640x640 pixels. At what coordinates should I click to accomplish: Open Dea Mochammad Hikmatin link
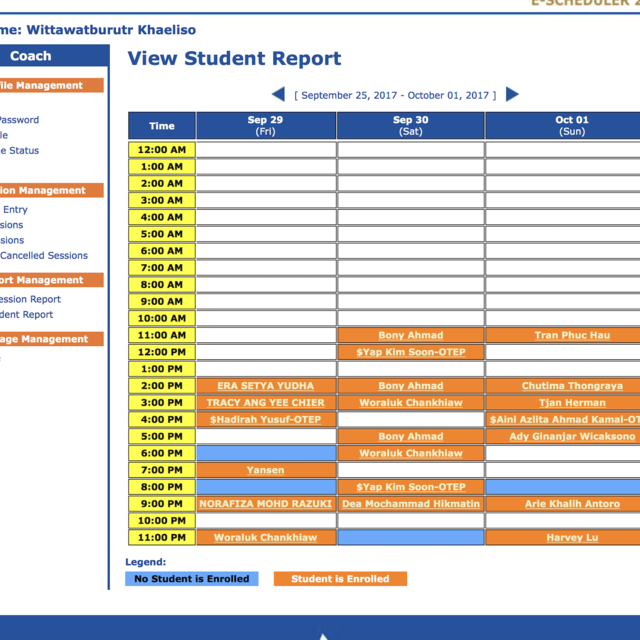tap(411, 504)
